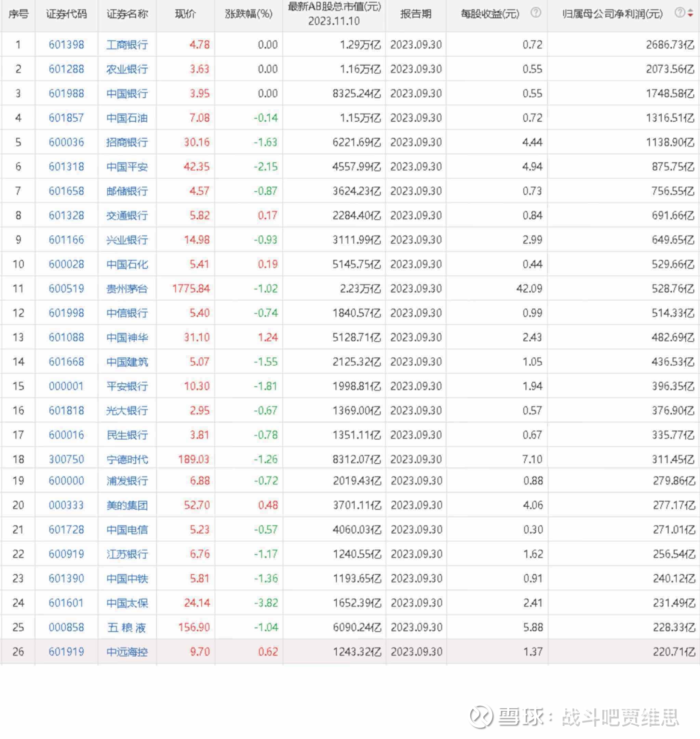Click help icon beside 归属母公司净利润(元) header
700x739 pixels.
[x=679, y=13]
